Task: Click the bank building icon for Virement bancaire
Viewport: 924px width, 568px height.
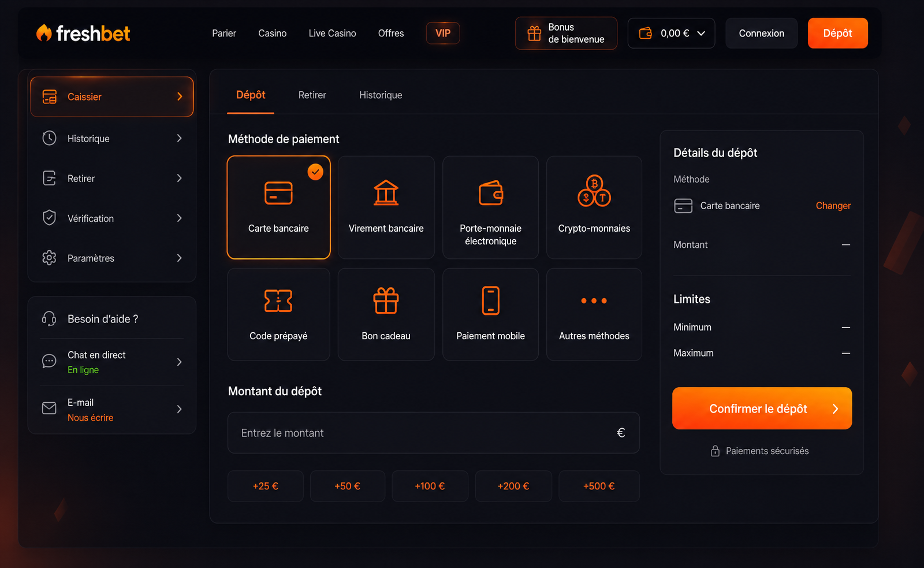Action: point(386,193)
